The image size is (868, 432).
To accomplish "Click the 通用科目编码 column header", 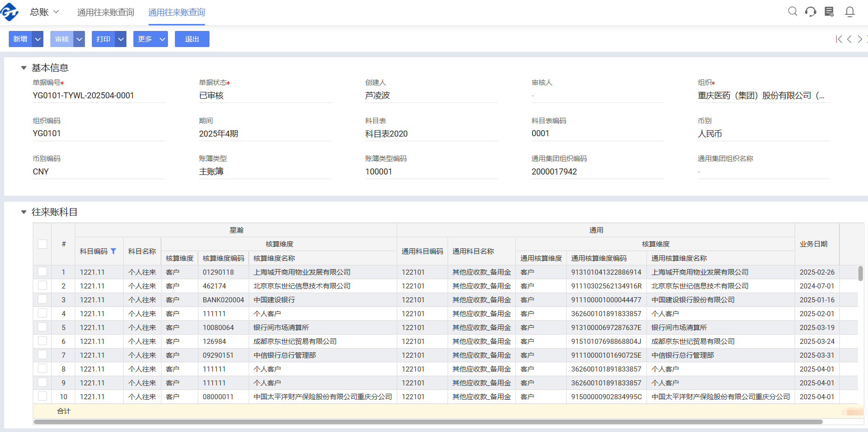I will [x=422, y=251].
